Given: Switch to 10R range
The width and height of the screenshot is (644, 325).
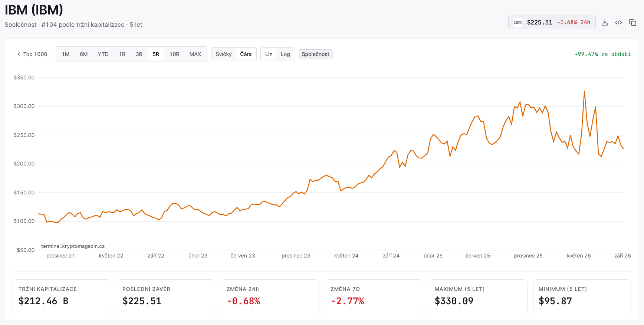Looking at the screenshot, I should 174,54.
